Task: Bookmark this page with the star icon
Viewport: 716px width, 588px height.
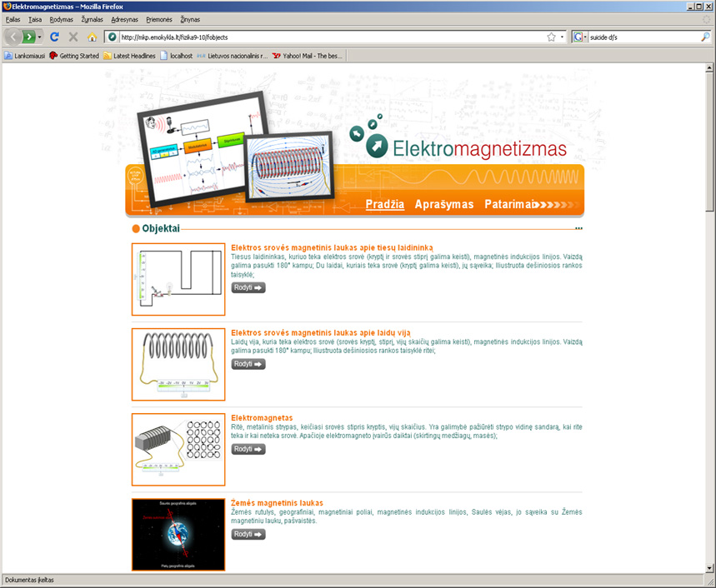Action: (551, 37)
